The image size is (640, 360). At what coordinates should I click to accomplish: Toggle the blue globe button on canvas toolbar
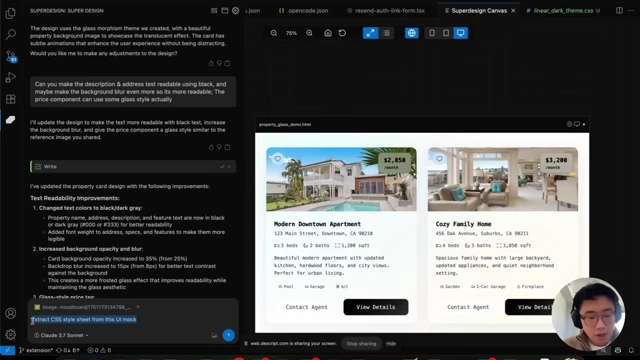[411, 33]
